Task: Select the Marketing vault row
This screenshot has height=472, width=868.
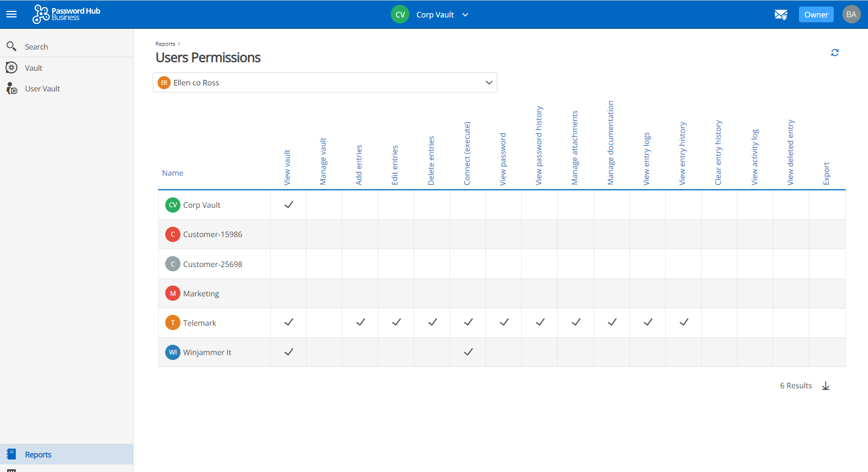Action: tap(201, 294)
